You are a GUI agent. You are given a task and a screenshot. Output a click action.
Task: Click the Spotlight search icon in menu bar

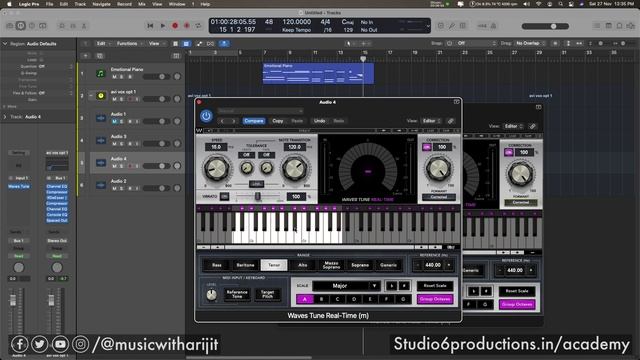[x=560, y=4]
